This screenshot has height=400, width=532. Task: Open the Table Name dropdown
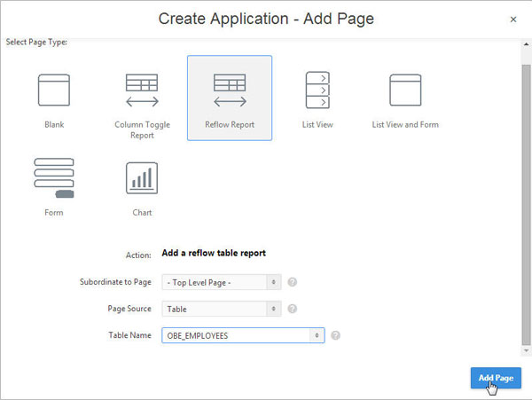(x=243, y=335)
